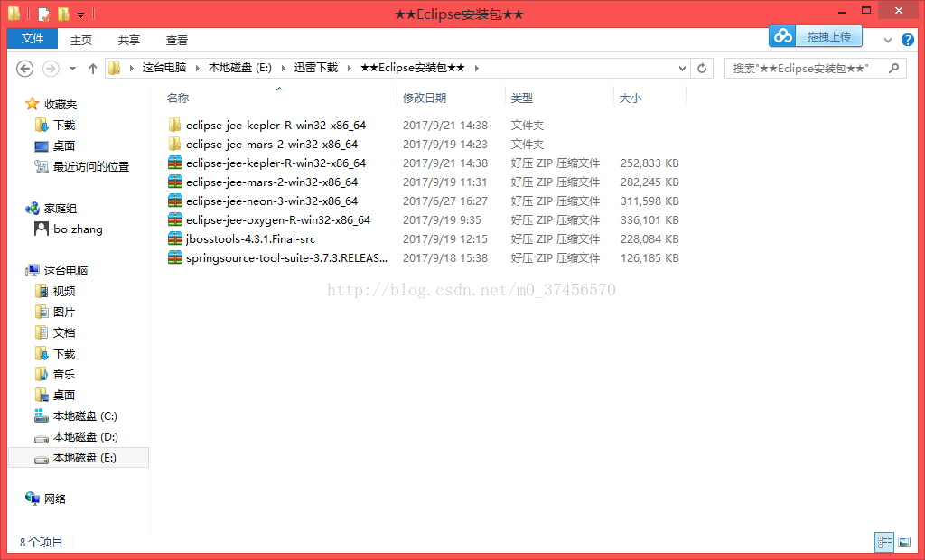Sort by 大小 column header
This screenshot has width=925, height=560.
point(630,98)
